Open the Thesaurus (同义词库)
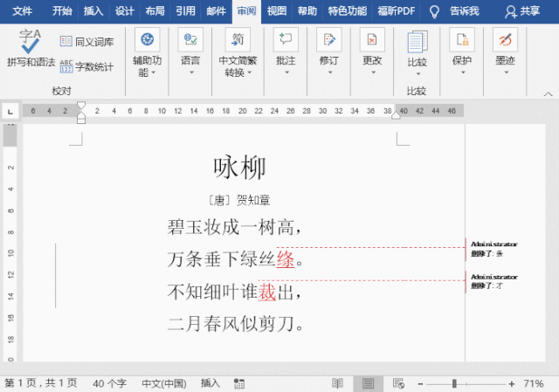Image resolution: width=559 pixels, height=392 pixels. pyautogui.click(x=86, y=42)
